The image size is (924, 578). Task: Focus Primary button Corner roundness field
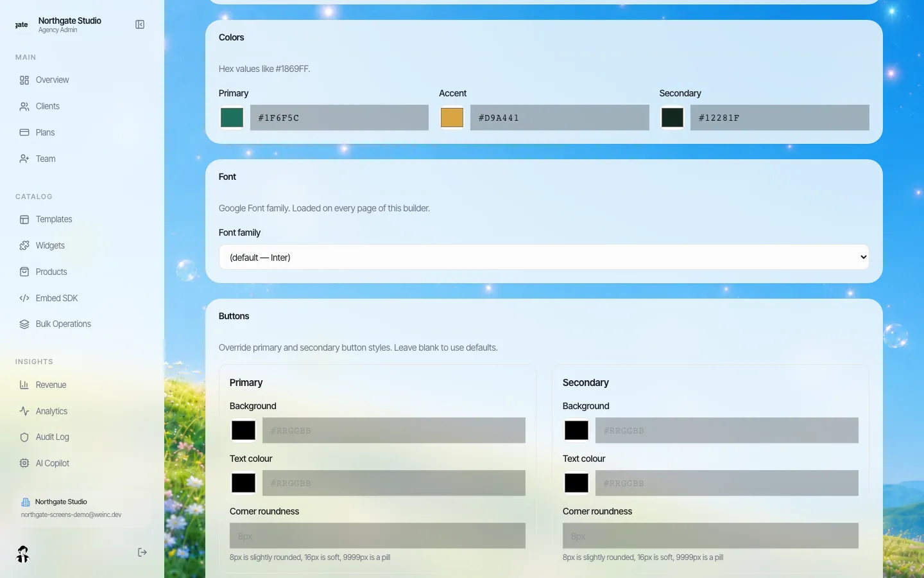coord(377,536)
